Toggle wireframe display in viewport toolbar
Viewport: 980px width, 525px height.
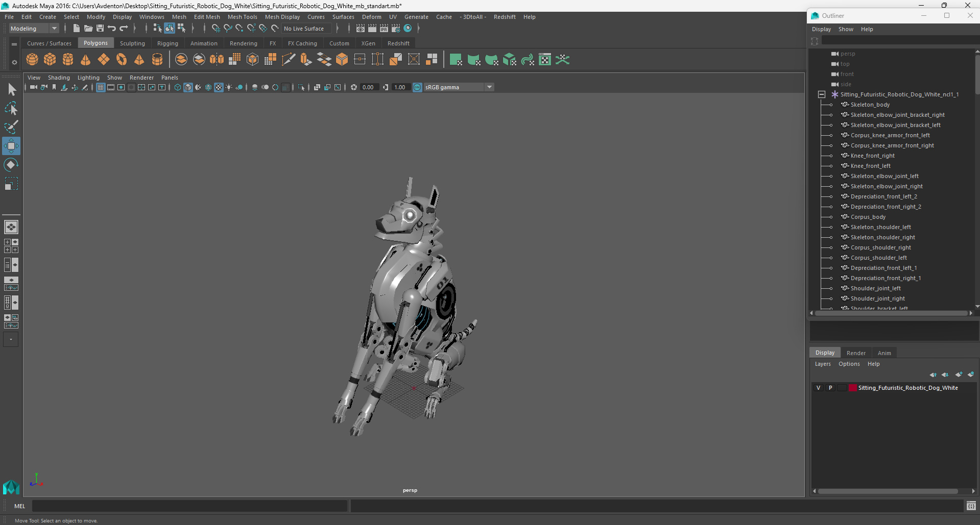pyautogui.click(x=178, y=87)
